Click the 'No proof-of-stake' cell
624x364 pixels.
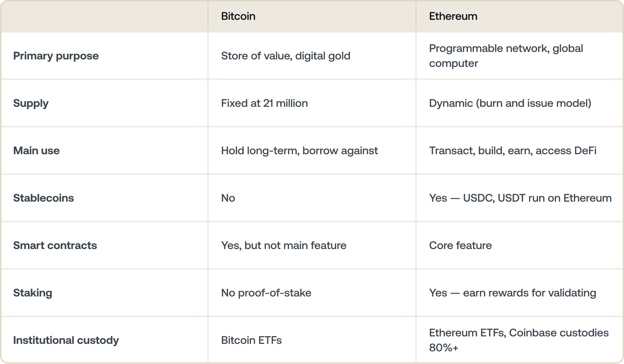pos(266,293)
